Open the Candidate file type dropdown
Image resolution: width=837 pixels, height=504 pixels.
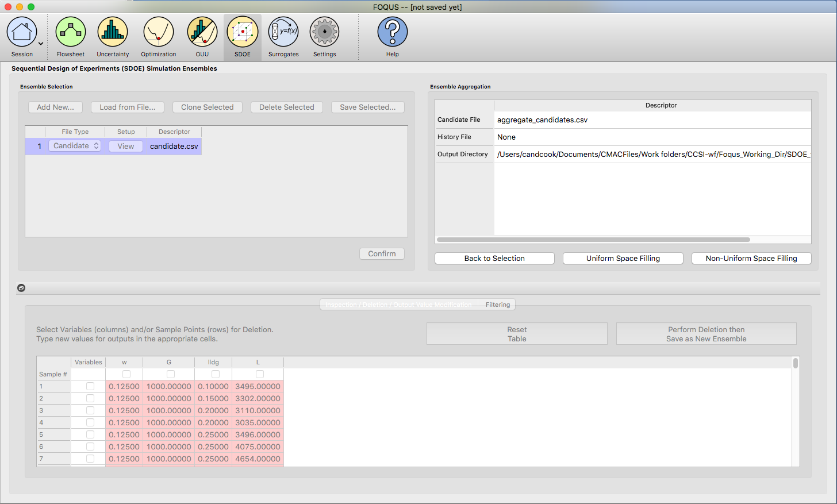[75, 146]
